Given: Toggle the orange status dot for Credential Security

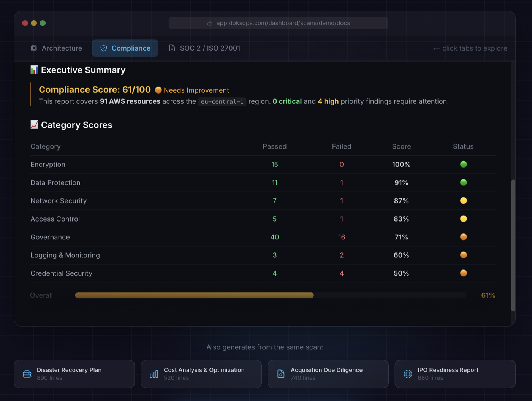Looking at the screenshot, I should coord(463,273).
